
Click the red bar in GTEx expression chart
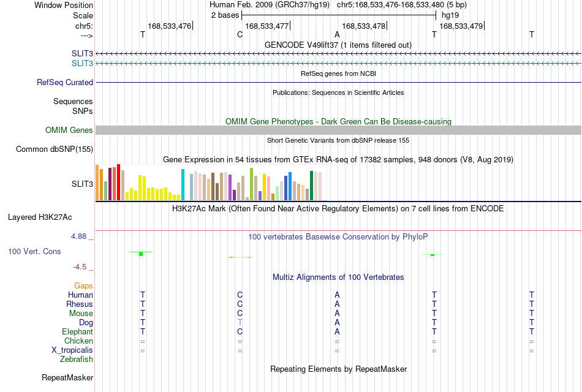118,183
